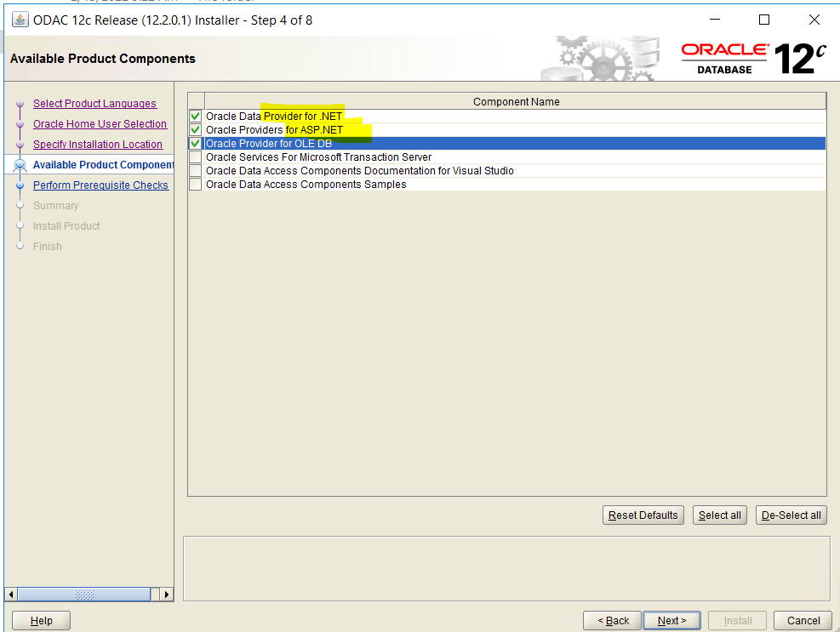Check Oracle Data Access Components Samples checkbox
This screenshot has width=840, height=632.
pos(196,185)
